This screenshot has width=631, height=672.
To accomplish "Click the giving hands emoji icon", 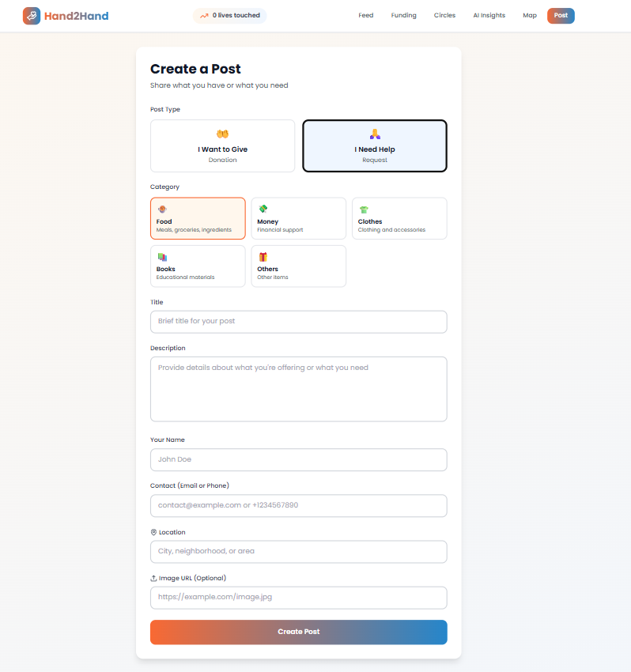I will point(222,134).
